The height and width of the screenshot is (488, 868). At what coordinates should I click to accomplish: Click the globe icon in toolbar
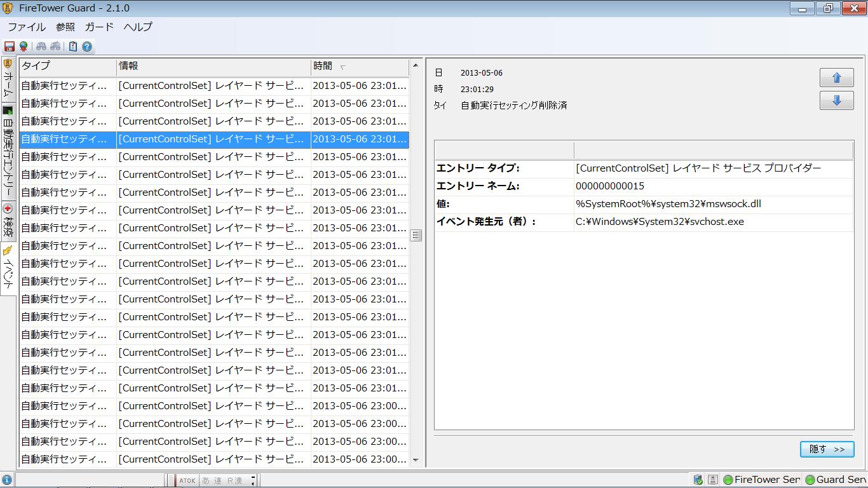[24, 46]
